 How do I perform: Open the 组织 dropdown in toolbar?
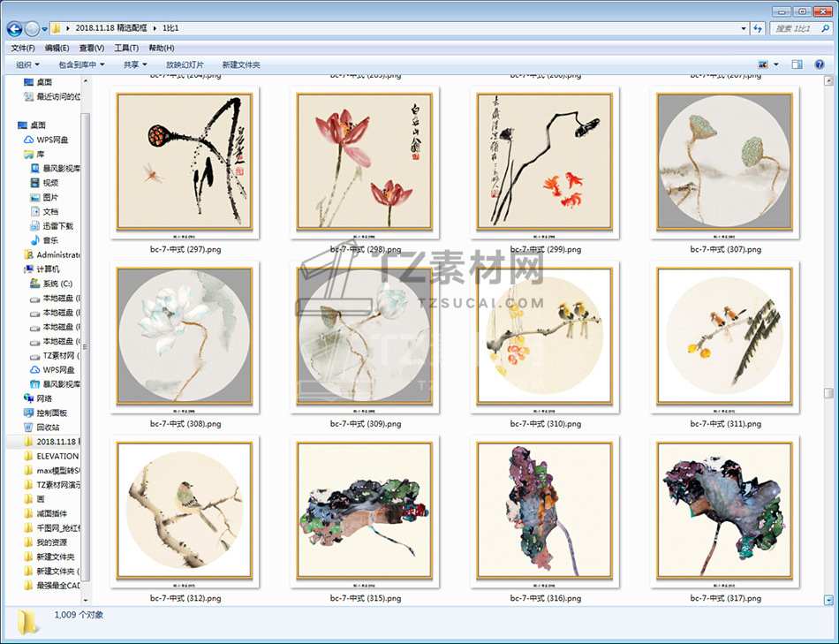[28, 64]
